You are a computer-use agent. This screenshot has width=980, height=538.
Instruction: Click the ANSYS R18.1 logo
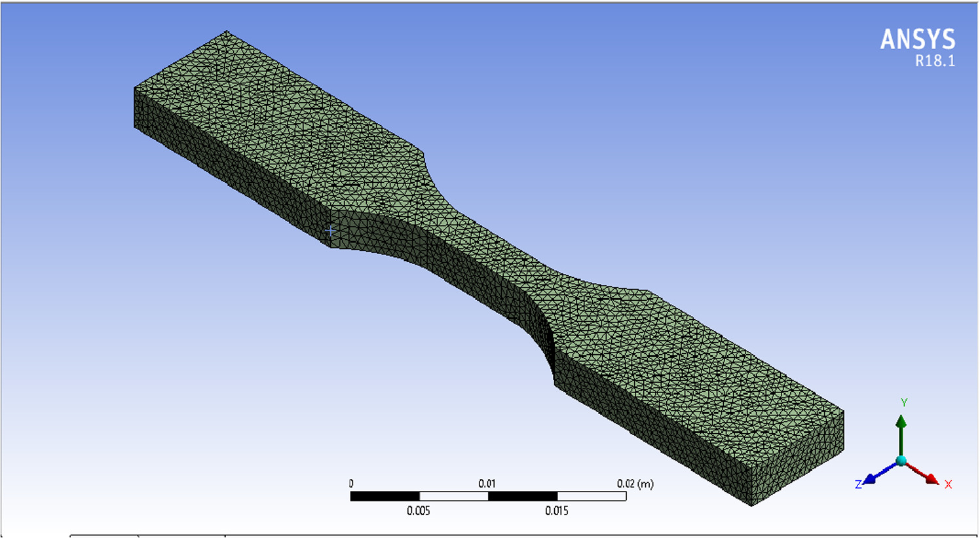point(918,47)
